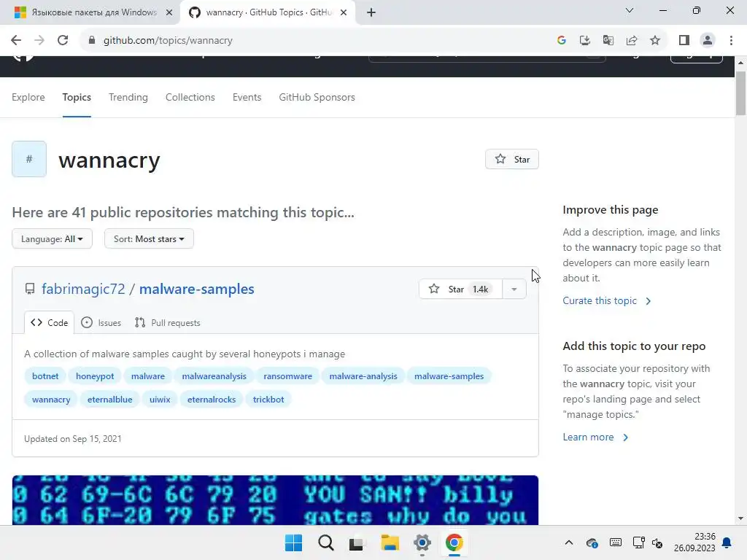
Task: Click the botnet topic tag
Action: click(x=45, y=376)
